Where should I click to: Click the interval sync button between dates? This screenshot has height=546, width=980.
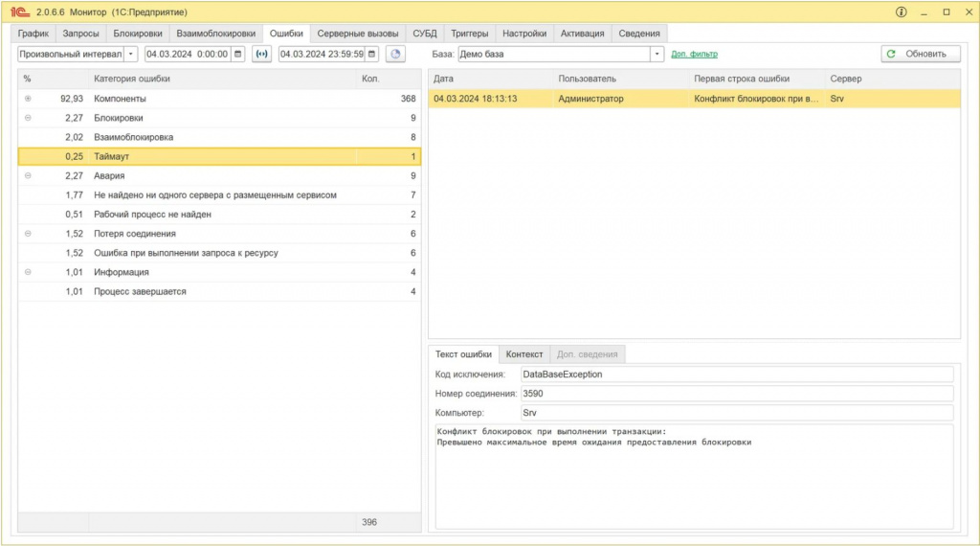pos(262,55)
